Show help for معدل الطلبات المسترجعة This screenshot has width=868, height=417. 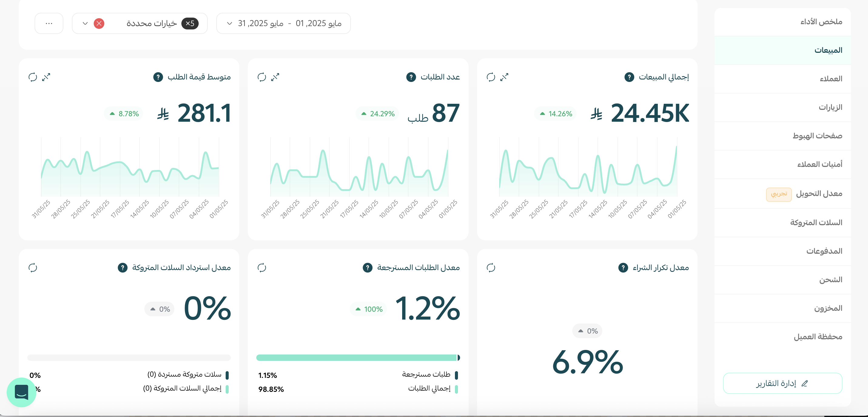[x=367, y=268]
